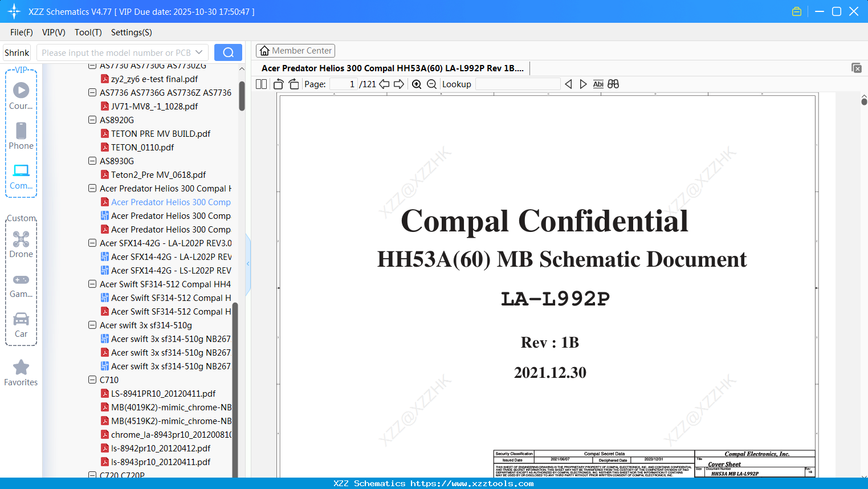The height and width of the screenshot is (489, 868).
Task: Open zy2_zy6 e-test final.pdf
Action: [x=154, y=79]
